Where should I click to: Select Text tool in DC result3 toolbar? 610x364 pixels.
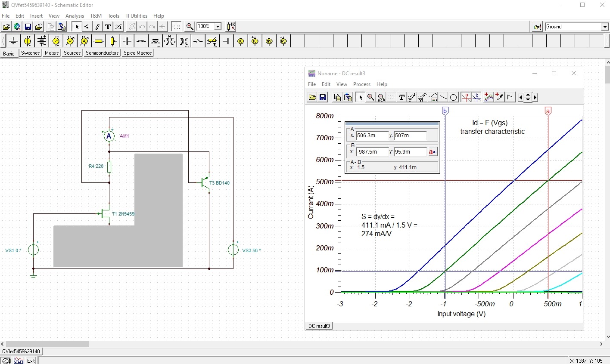tap(401, 98)
